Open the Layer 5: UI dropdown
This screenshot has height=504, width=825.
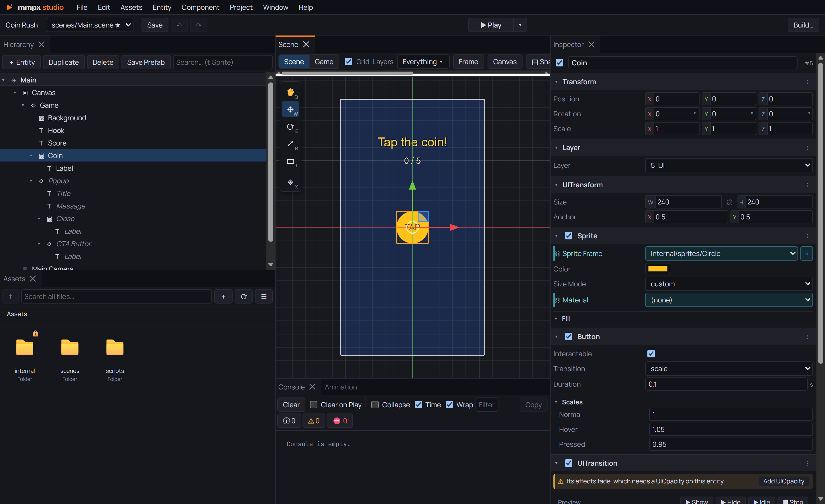728,165
